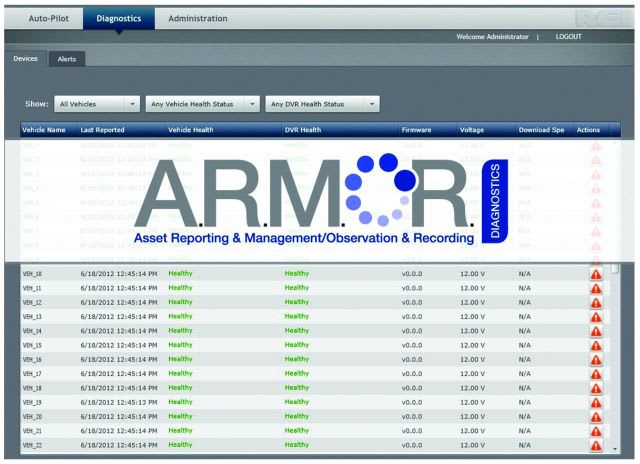Sort by DVR Health column header
The width and height of the screenshot is (640, 464).
point(340,130)
